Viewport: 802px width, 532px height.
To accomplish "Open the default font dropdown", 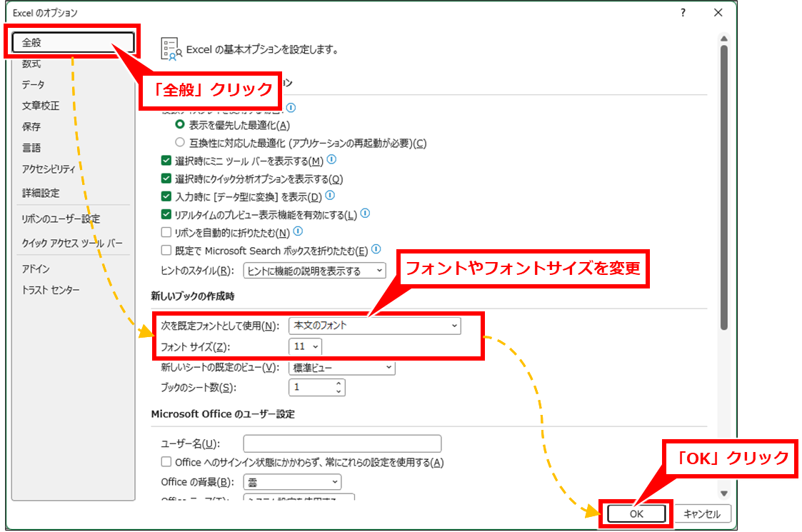I will click(x=375, y=326).
